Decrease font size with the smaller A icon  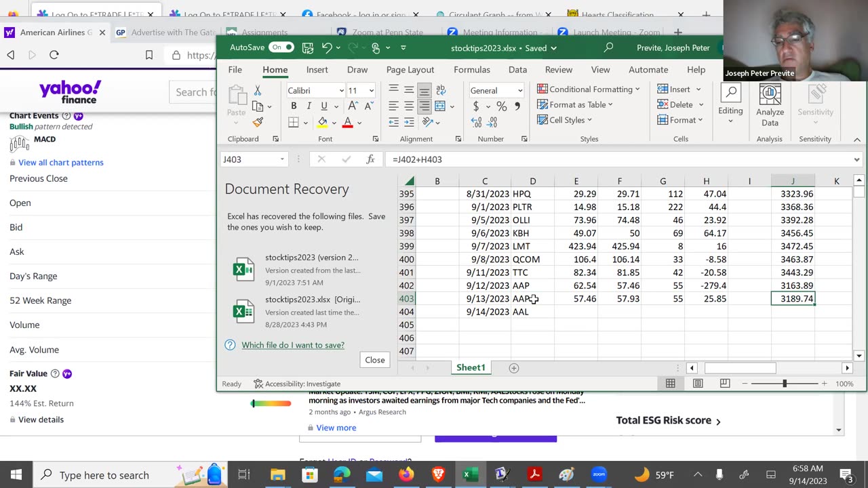coord(368,106)
